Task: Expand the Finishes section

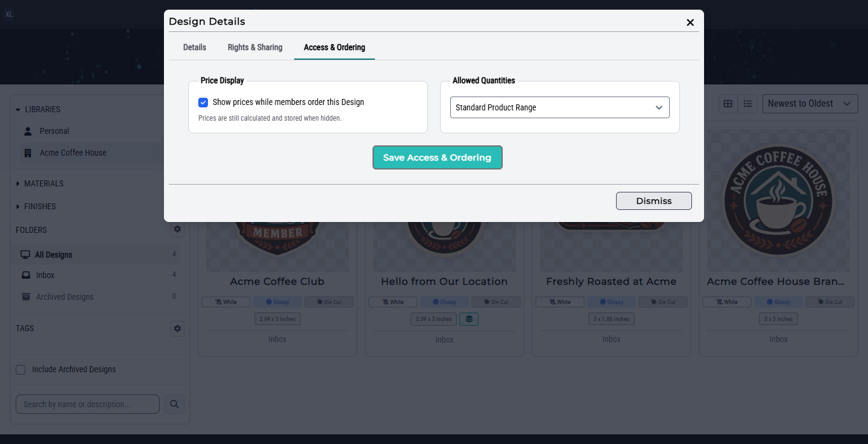Action: point(36,206)
